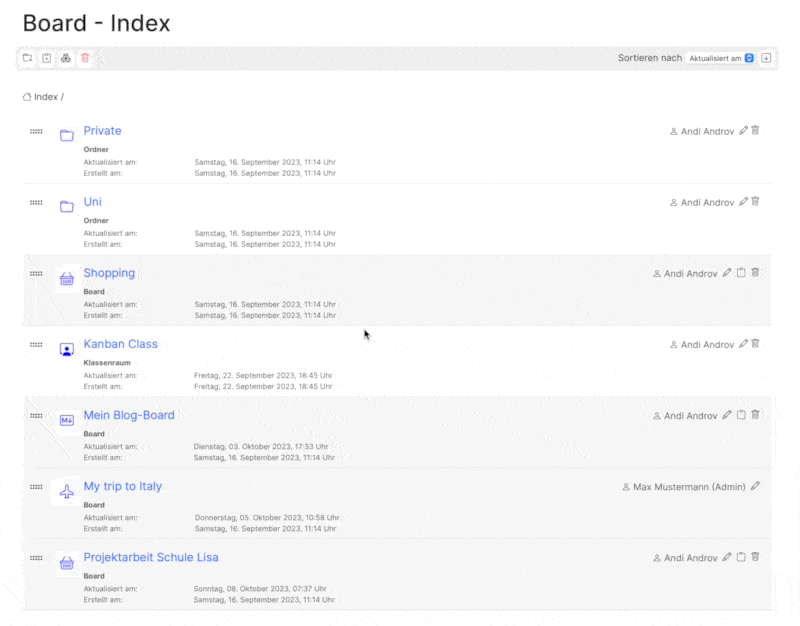This screenshot has height=626, width=800.
Task: Edit the Private folder with pencil icon
Action: click(743, 131)
